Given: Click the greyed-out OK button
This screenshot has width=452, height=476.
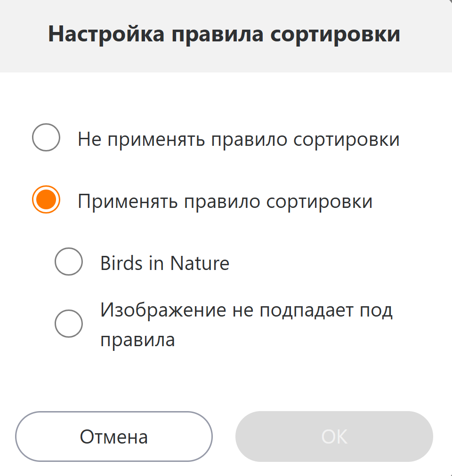Looking at the screenshot, I should 334,436.
